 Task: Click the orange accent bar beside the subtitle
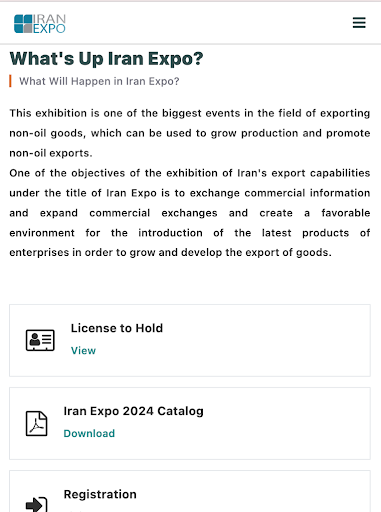(x=10, y=81)
